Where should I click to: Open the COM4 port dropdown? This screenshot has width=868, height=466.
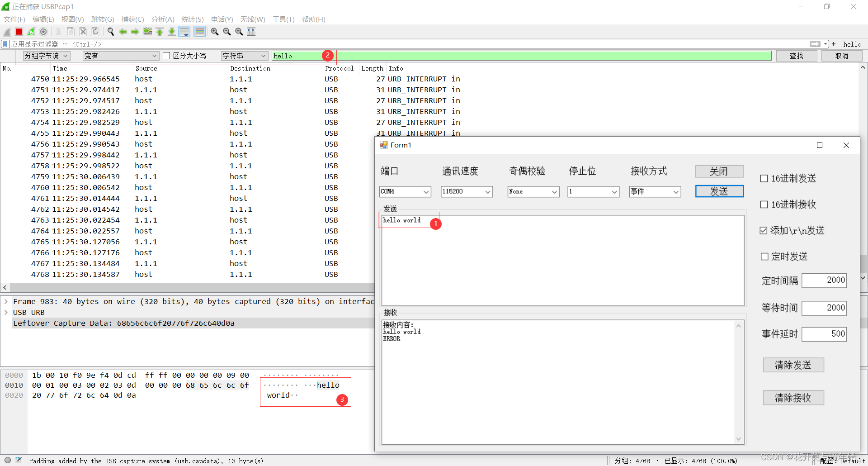pyautogui.click(x=425, y=191)
